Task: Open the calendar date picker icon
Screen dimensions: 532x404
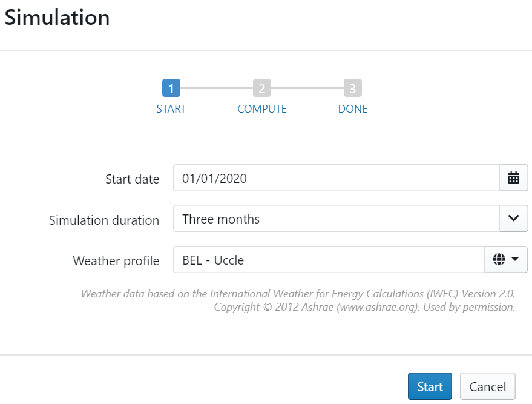Action: click(x=513, y=178)
